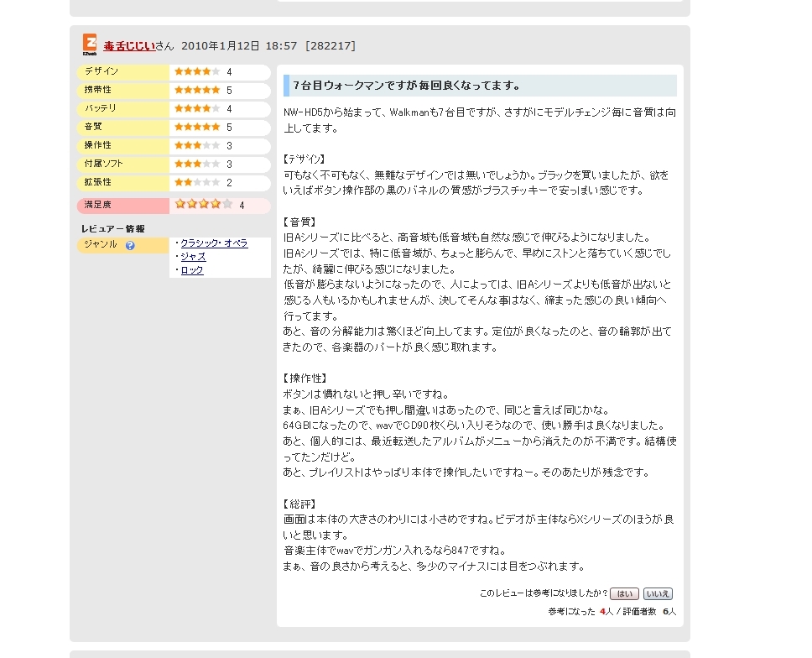Screen dimensions: 812x658
Task: Click the 操作性 star rating
Action: click(x=197, y=145)
